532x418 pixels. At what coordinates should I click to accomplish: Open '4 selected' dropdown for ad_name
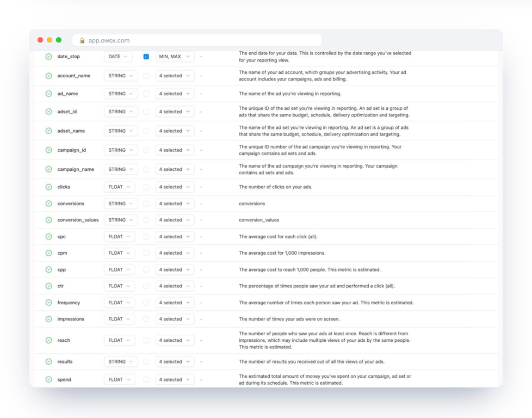coord(175,94)
